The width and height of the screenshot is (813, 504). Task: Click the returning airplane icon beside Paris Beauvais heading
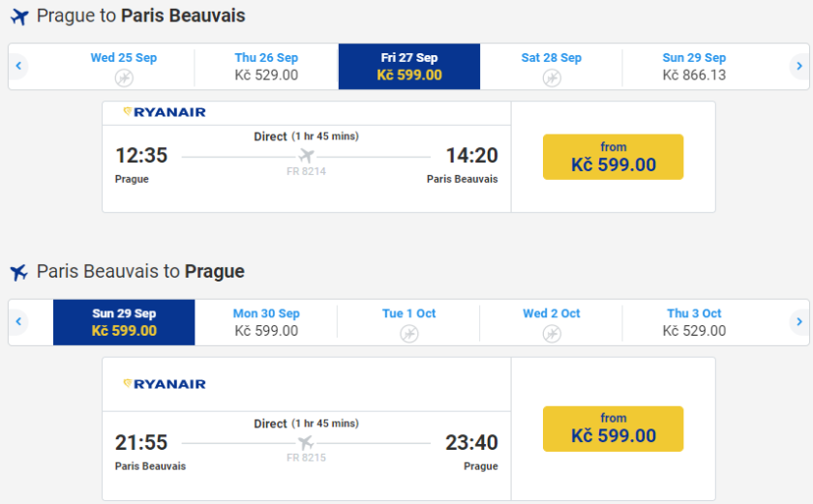coord(19,272)
